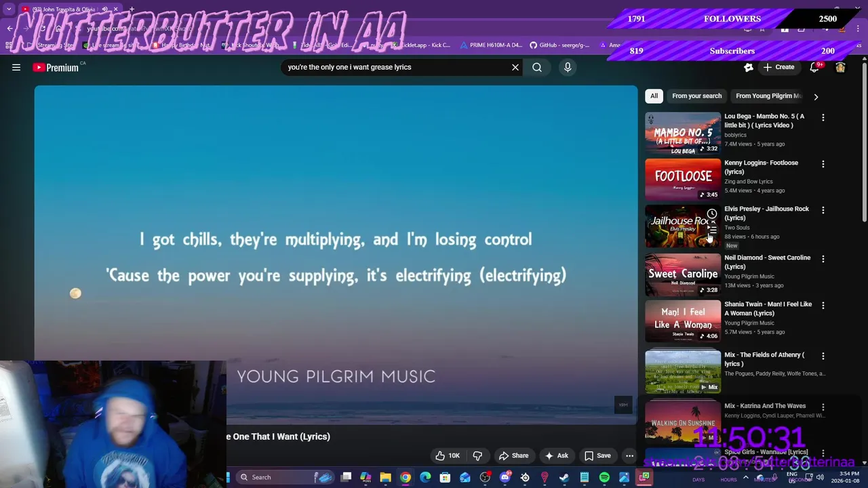Click the magnifier search button
Image resolution: width=868 pixels, height=488 pixels.
pyautogui.click(x=537, y=67)
